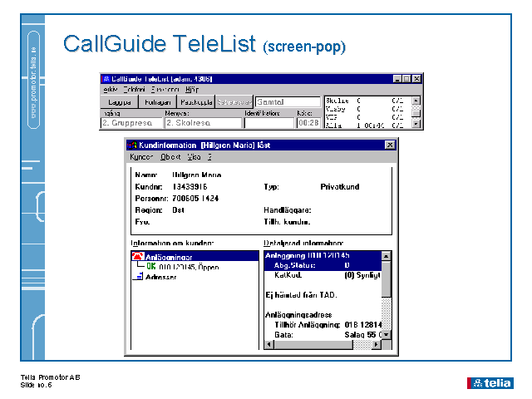Select the Anläggningar tree node
The width and height of the screenshot is (532, 399).
click(169, 257)
